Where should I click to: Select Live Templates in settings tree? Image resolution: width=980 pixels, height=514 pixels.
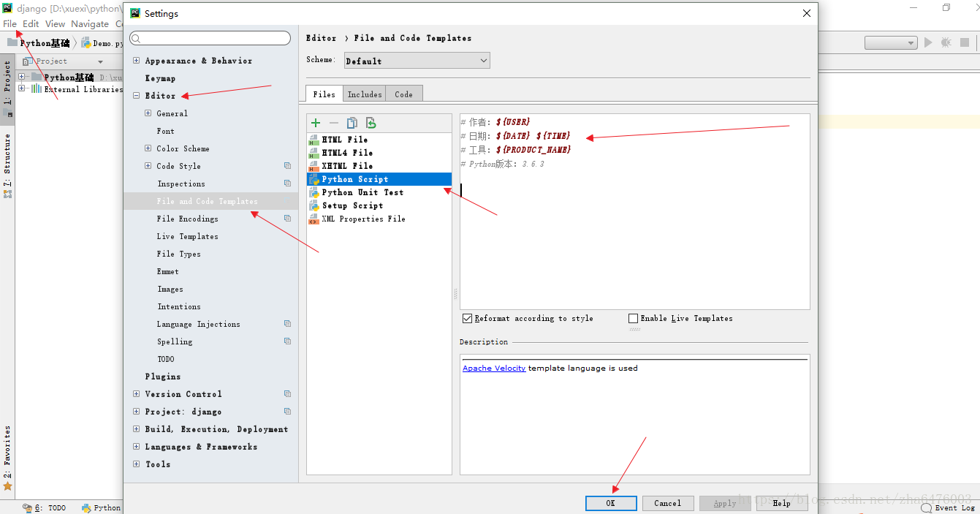[x=187, y=236]
